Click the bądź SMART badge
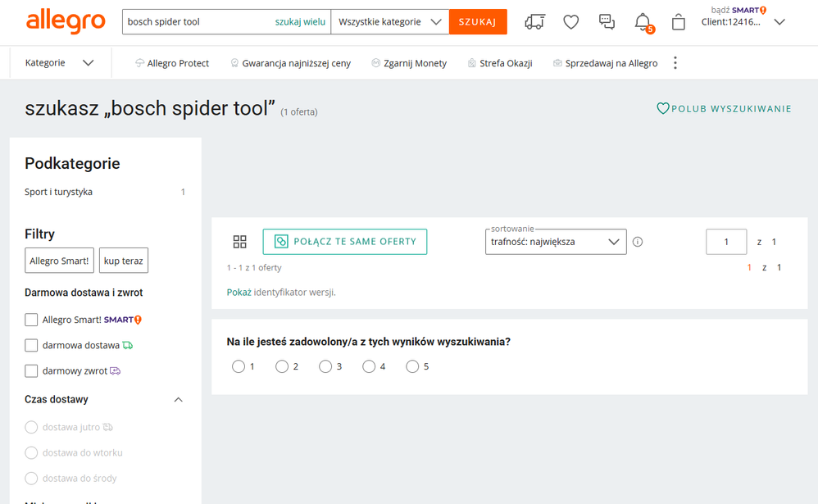 click(x=738, y=10)
